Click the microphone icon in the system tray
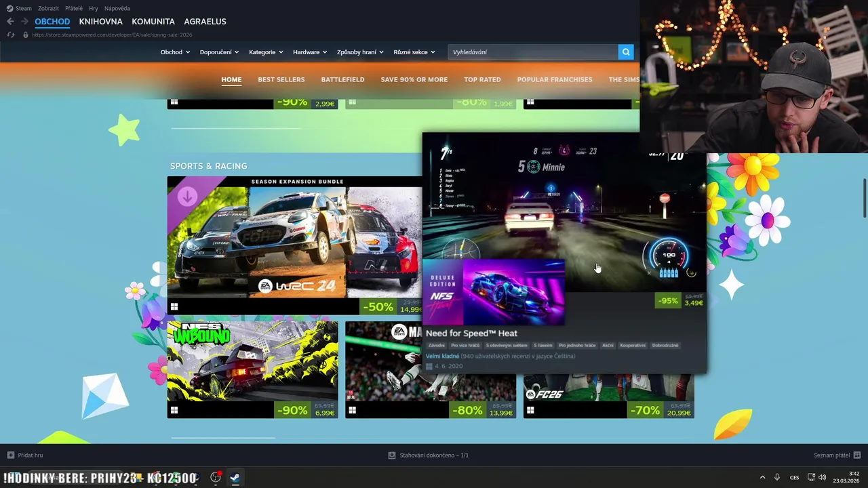 point(777,477)
